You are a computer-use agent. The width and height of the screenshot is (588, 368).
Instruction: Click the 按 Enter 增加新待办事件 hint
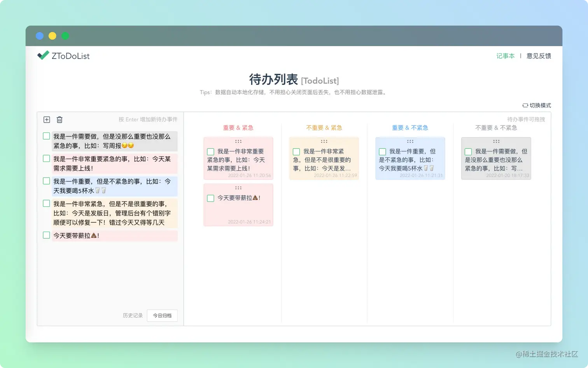148,120
